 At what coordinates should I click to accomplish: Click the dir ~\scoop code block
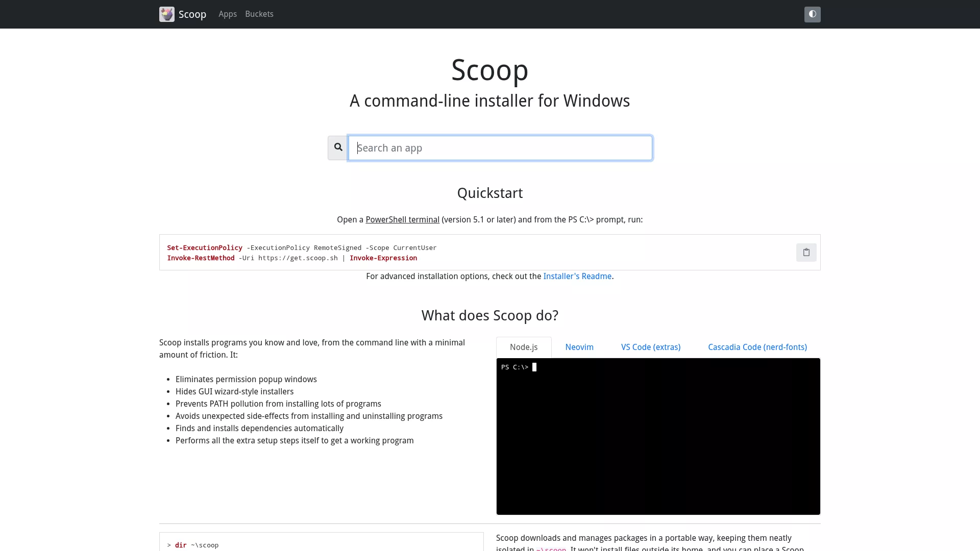tap(322, 542)
